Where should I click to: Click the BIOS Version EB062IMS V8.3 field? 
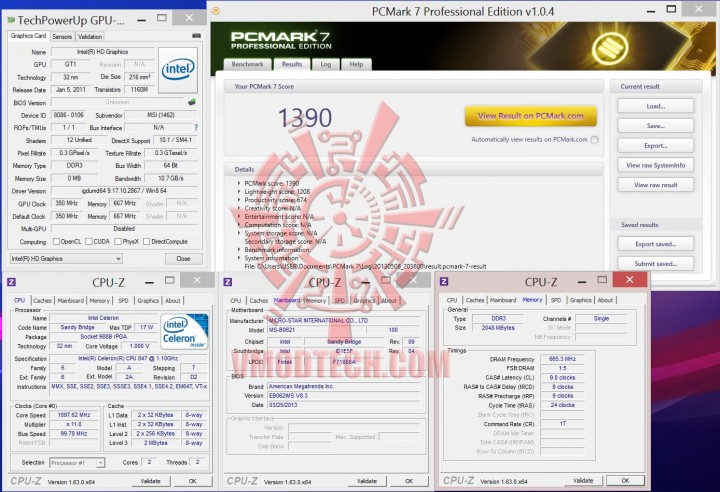(x=343, y=396)
